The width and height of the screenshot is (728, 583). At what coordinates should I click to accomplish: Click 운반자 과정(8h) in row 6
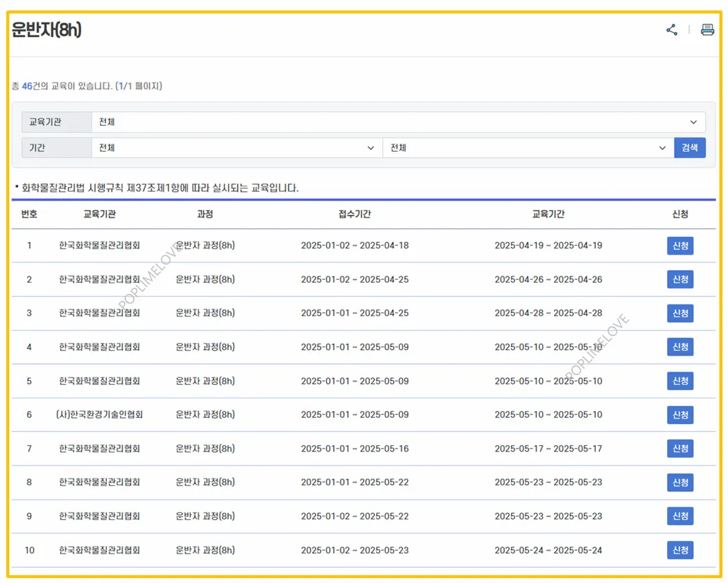coord(205,415)
